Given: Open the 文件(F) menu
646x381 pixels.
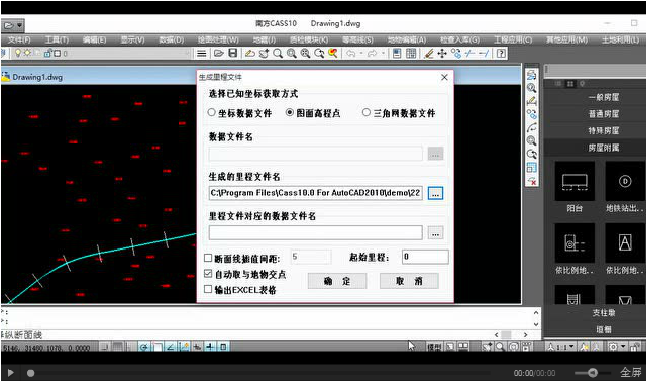Looking at the screenshot, I should coord(19,40).
